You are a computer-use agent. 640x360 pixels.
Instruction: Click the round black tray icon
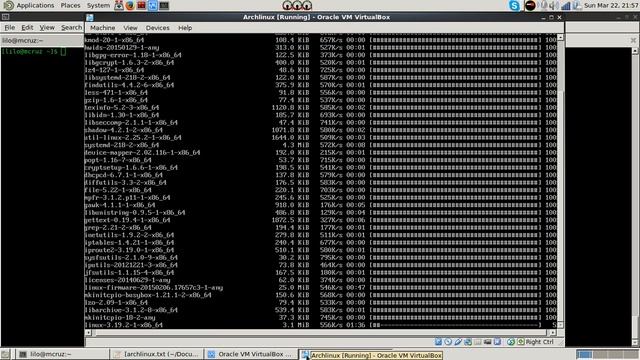click(530, 5)
